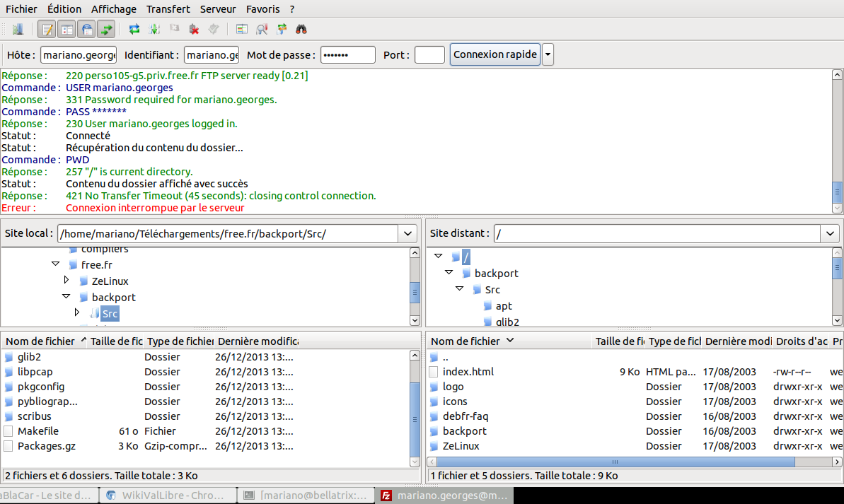Expand the ZeLinux folder in local tree
The image size is (844, 504).
[x=67, y=281]
